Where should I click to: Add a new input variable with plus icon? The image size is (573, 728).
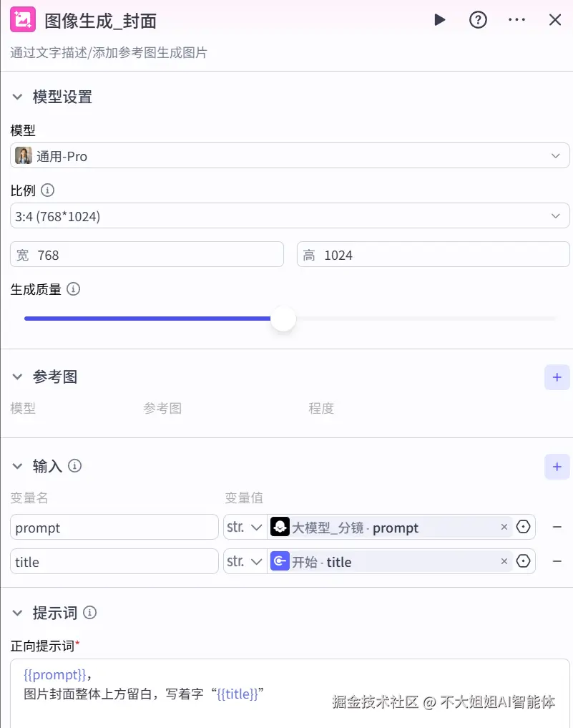557,466
